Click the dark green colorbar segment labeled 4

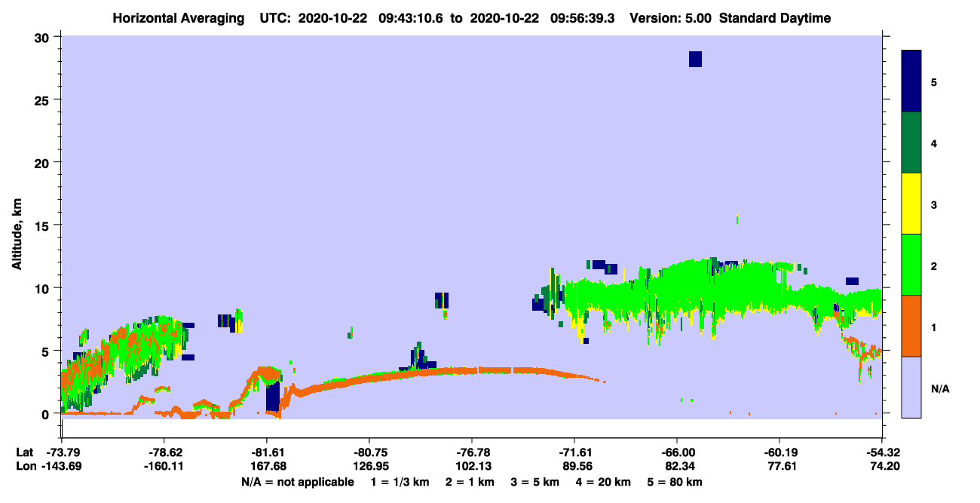(911, 143)
